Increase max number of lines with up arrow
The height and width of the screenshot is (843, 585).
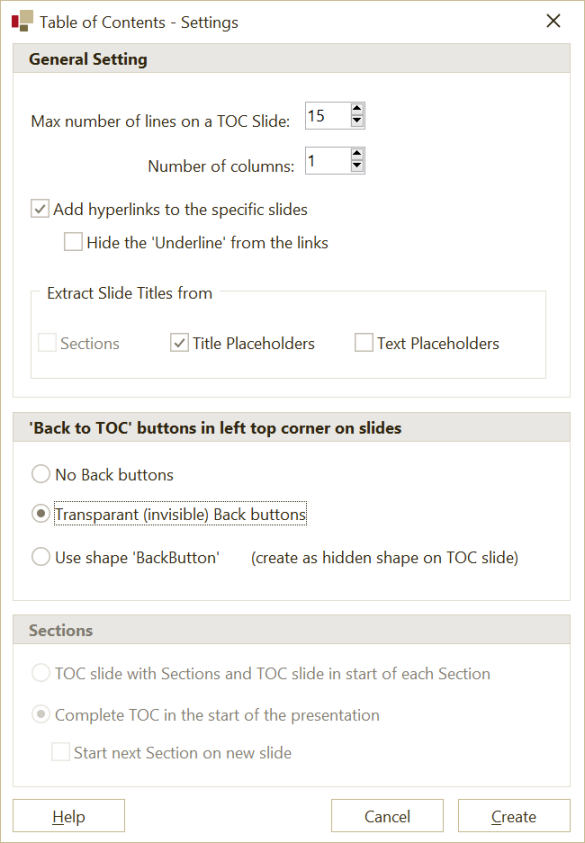coord(355,109)
